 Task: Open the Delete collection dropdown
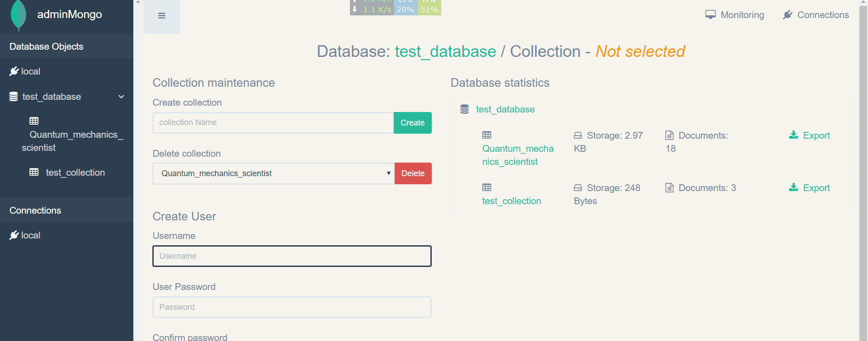coord(274,173)
